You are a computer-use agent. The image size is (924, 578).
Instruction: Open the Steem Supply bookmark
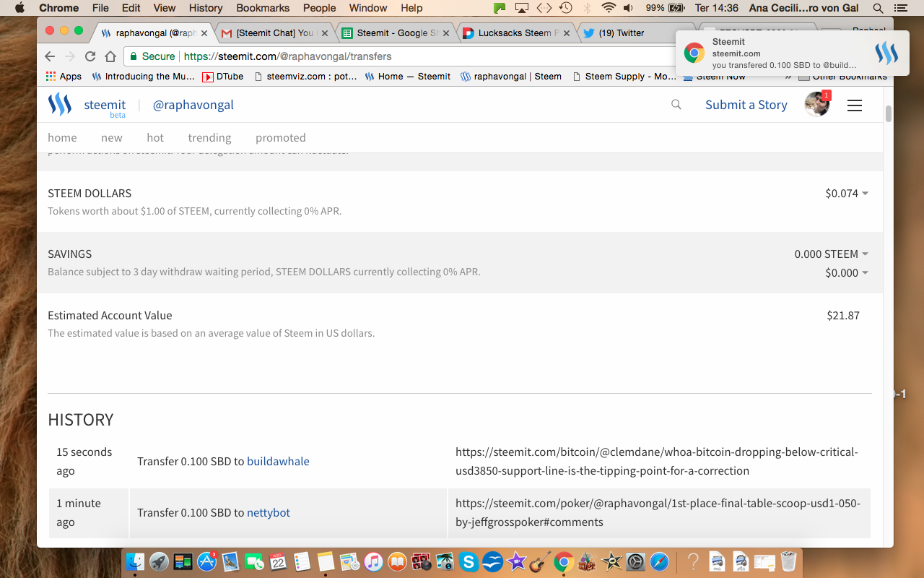(624, 76)
